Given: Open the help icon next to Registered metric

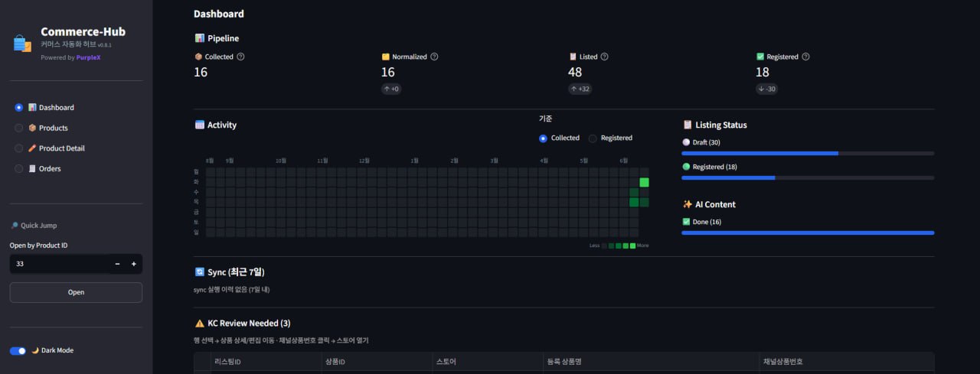Looking at the screenshot, I should [x=805, y=57].
